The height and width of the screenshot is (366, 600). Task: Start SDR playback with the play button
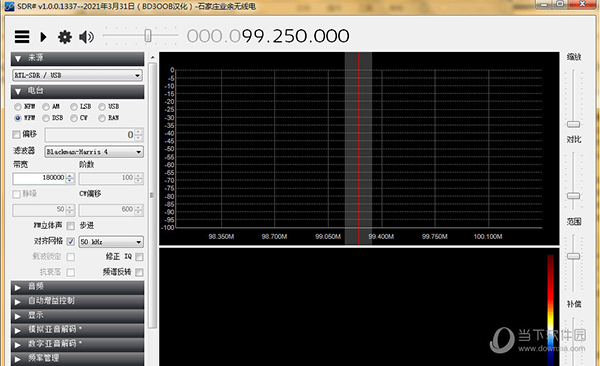[x=43, y=37]
